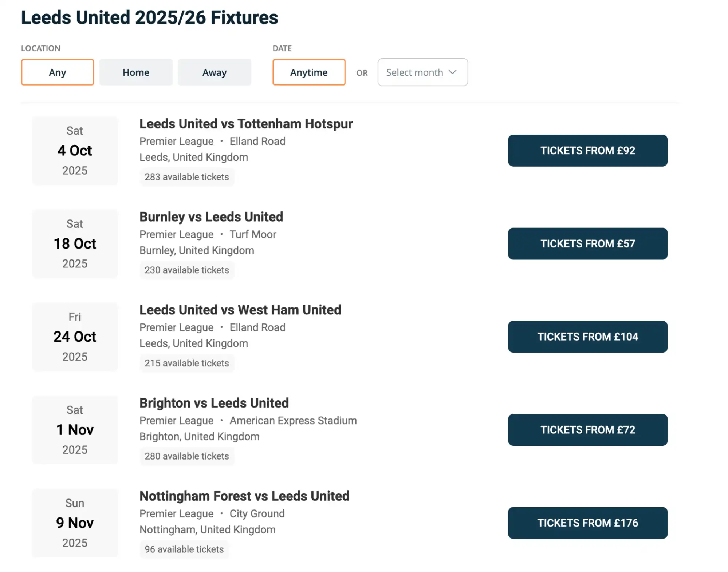
Task: Click the 283 available tickets badge
Action: click(187, 177)
